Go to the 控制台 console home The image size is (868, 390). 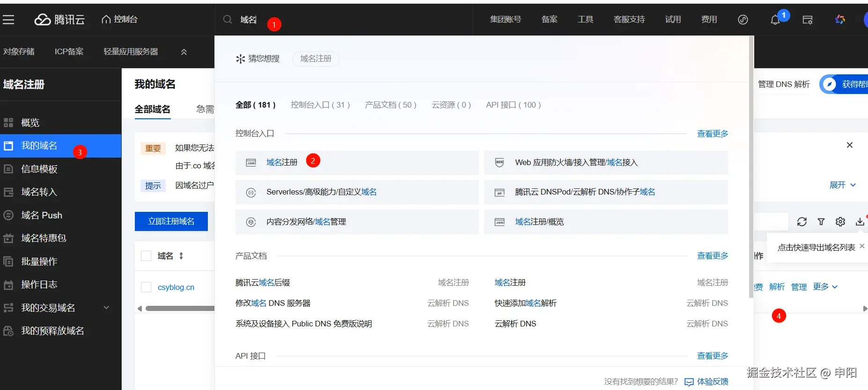[x=119, y=19]
